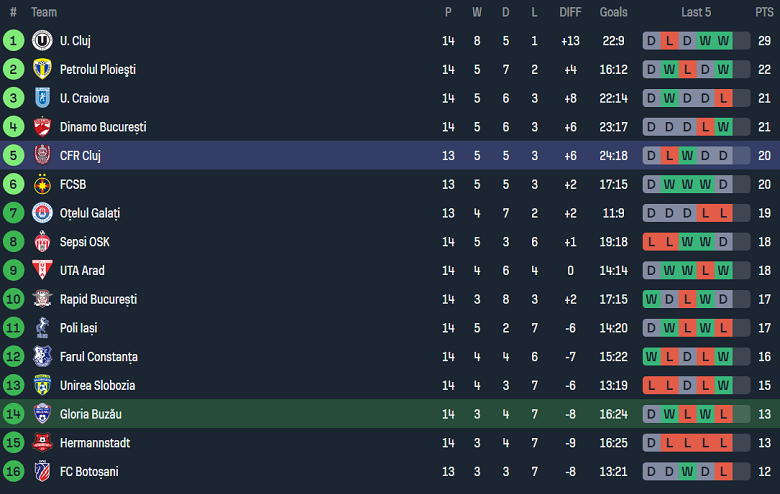Click the FCSB team badge
Image resolution: width=780 pixels, height=494 pixels.
tap(42, 184)
